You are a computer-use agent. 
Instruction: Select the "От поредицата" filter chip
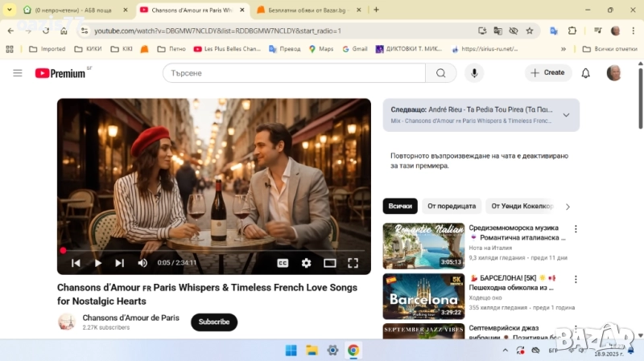450,206
